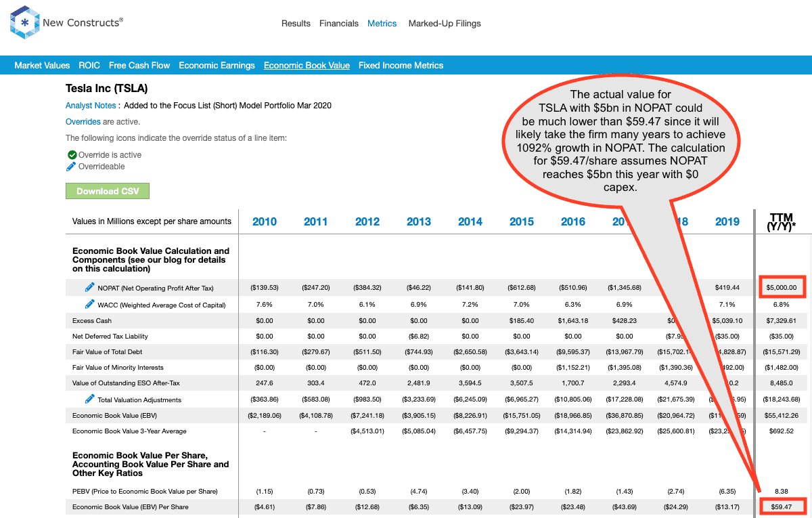Viewport: 812px width, 518px height.
Task: Click the 2010 column header
Action: (x=265, y=222)
